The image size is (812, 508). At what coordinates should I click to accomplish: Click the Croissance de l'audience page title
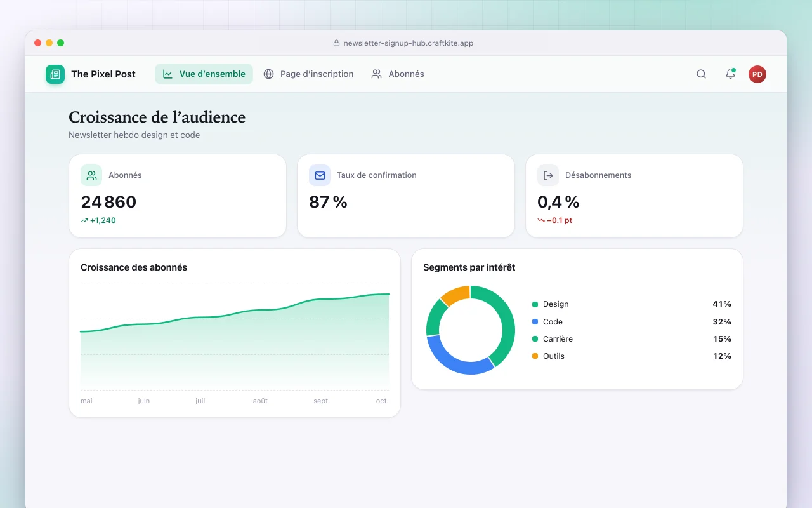(157, 117)
